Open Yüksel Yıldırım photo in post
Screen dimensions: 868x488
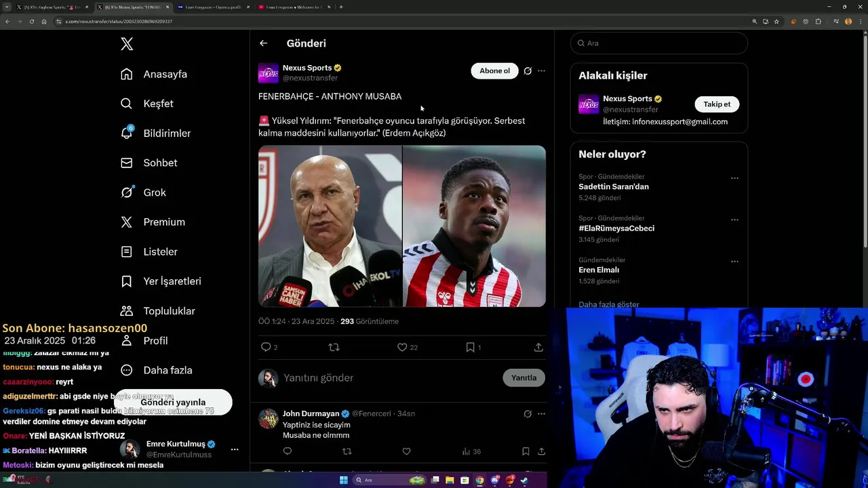(x=330, y=226)
